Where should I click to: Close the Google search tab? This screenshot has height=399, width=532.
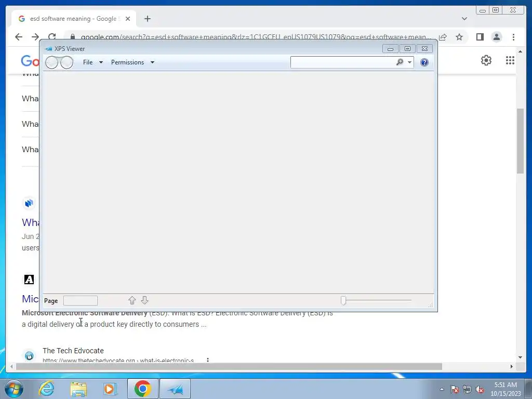point(128,19)
